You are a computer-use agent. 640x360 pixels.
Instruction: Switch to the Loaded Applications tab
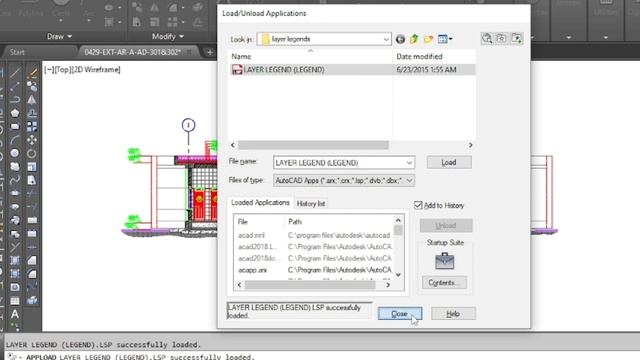(x=260, y=202)
